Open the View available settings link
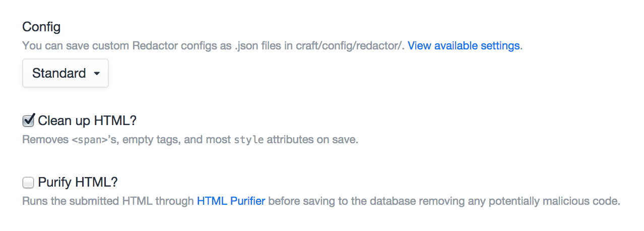 [x=464, y=46]
